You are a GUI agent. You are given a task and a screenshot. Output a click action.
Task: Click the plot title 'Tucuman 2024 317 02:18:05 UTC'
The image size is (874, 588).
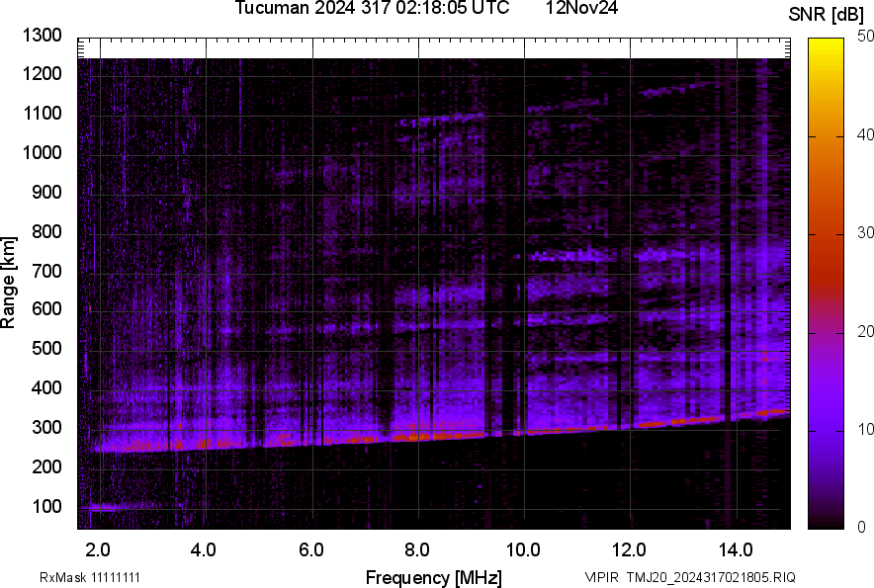click(372, 9)
